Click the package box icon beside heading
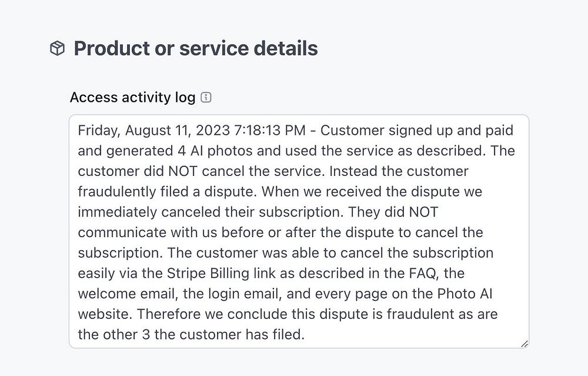This screenshot has width=588, height=376. click(x=57, y=48)
